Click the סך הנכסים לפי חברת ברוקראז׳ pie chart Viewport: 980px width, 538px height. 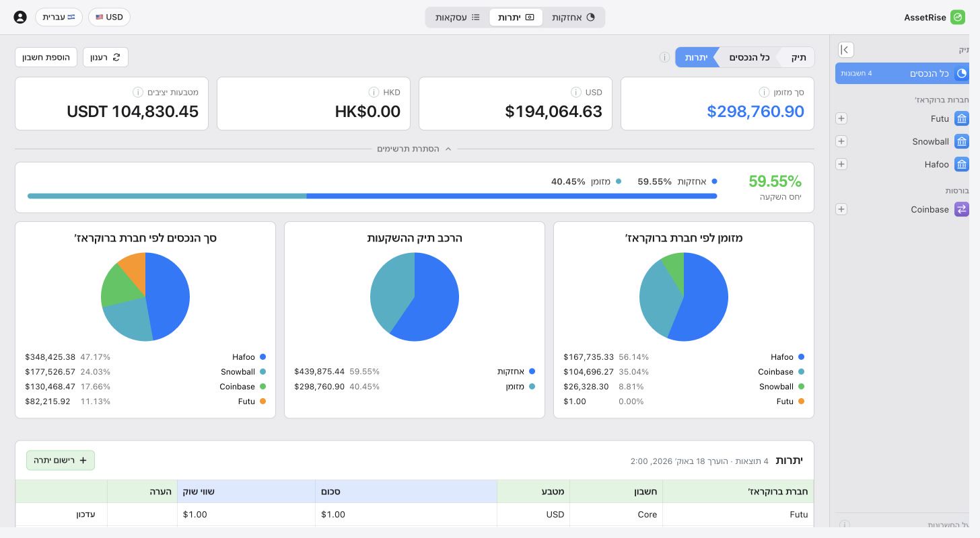[x=145, y=297]
